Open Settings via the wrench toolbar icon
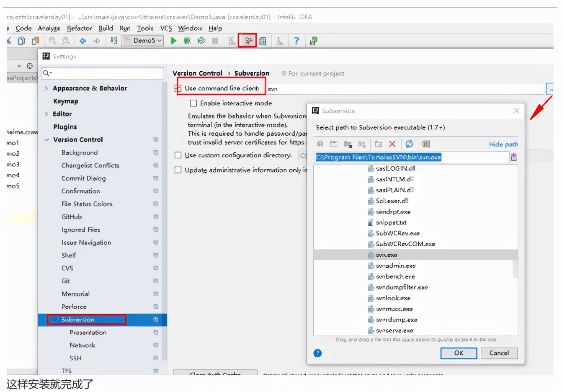Viewport: 562px width, 392px height. (248, 41)
